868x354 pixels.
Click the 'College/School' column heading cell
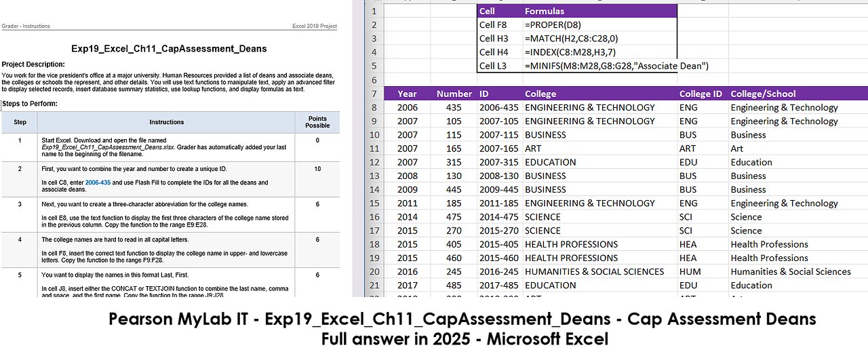(x=798, y=94)
